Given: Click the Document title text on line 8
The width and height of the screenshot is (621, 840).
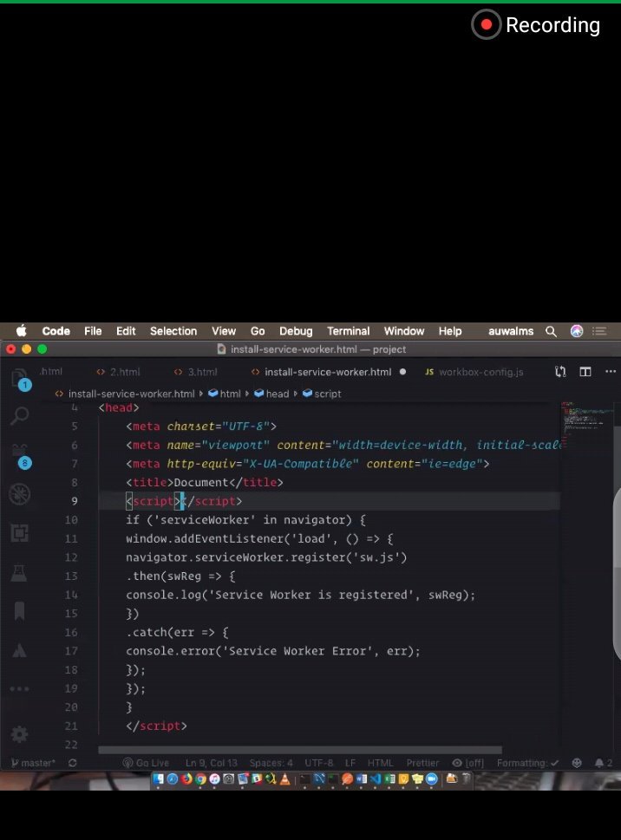Looking at the screenshot, I should coord(201,482).
